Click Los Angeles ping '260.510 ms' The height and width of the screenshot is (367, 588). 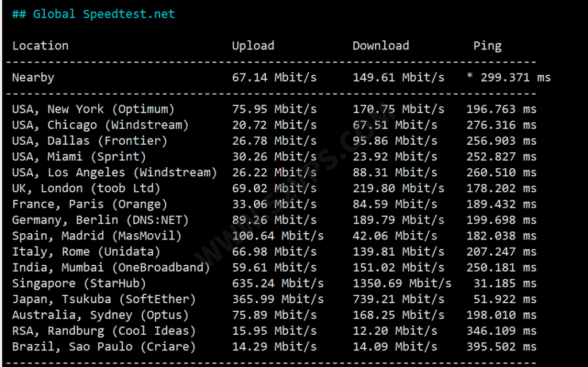[501, 172]
